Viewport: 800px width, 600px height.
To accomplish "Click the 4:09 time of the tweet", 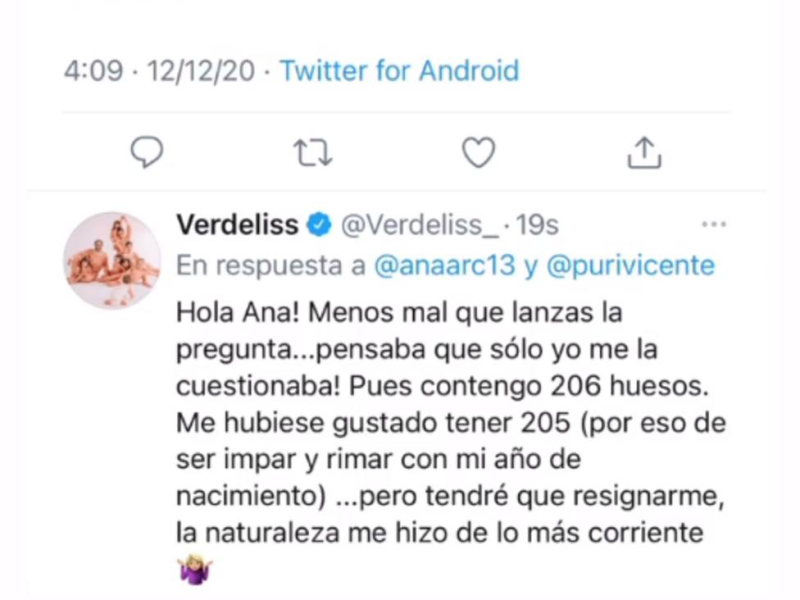I will click(93, 70).
